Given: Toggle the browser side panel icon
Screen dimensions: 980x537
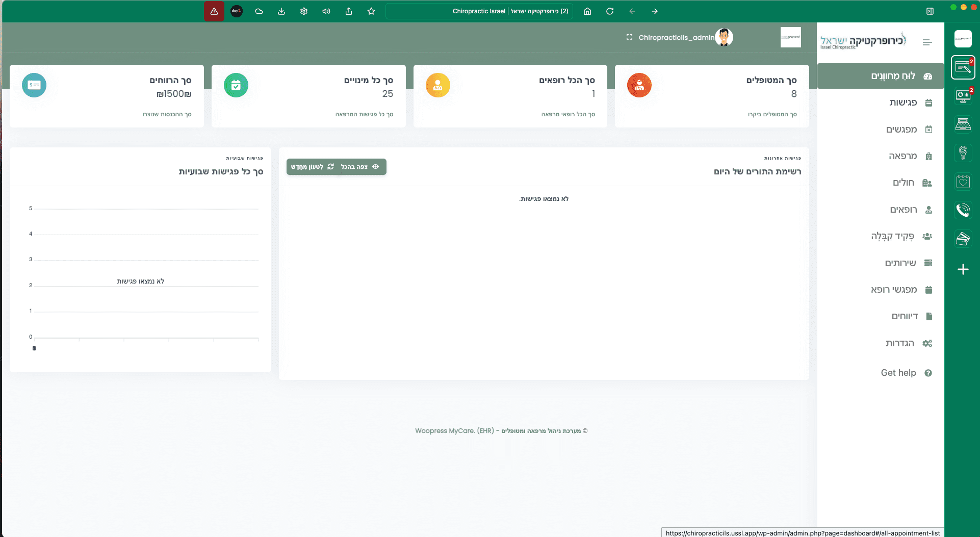Looking at the screenshot, I should (930, 11).
